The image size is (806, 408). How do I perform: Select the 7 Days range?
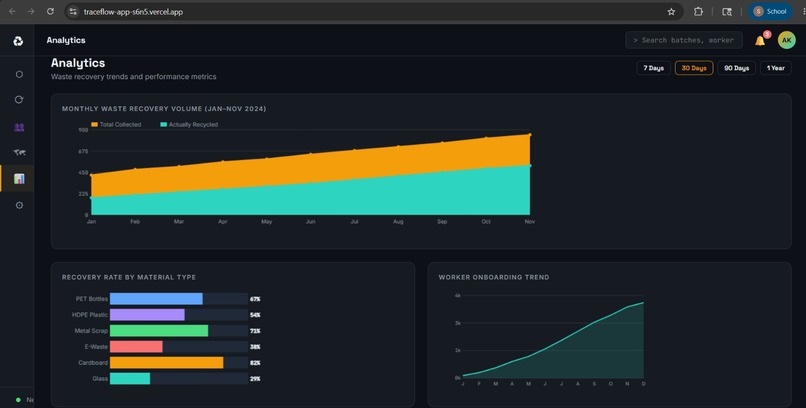(653, 68)
